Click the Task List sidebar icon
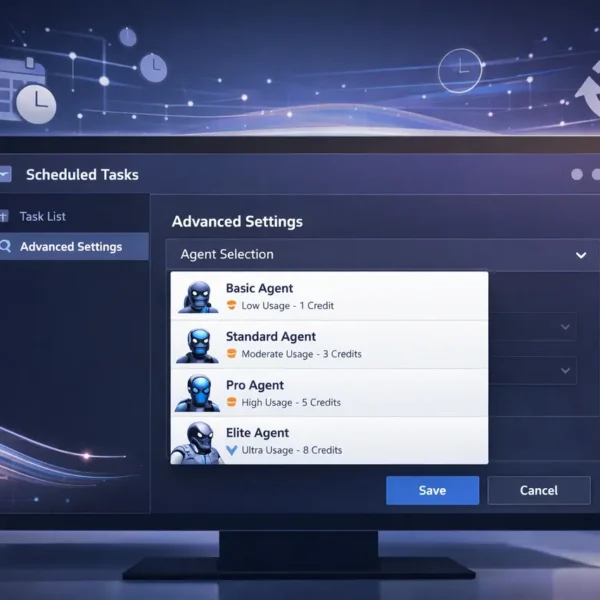The width and height of the screenshot is (600, 600). click(x=4, y=216)
